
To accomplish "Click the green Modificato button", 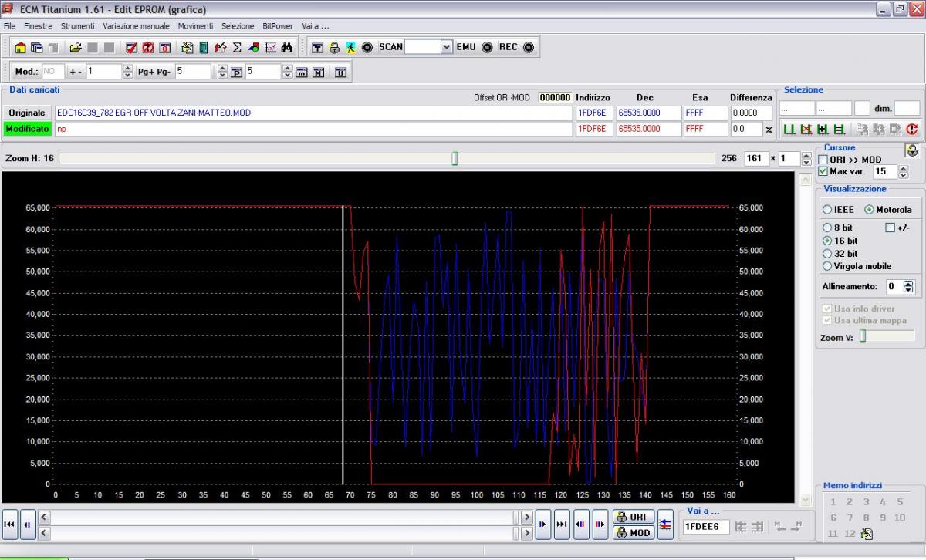I will [27, 129].
